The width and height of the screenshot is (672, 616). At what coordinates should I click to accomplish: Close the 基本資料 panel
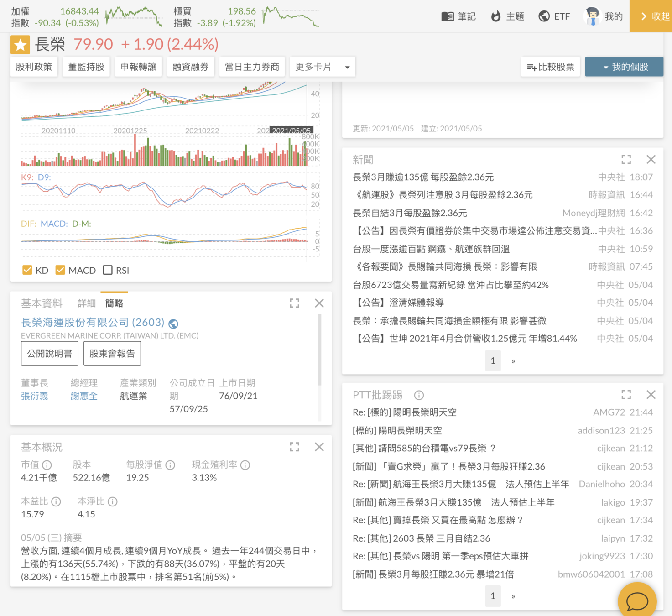point(319,303)
